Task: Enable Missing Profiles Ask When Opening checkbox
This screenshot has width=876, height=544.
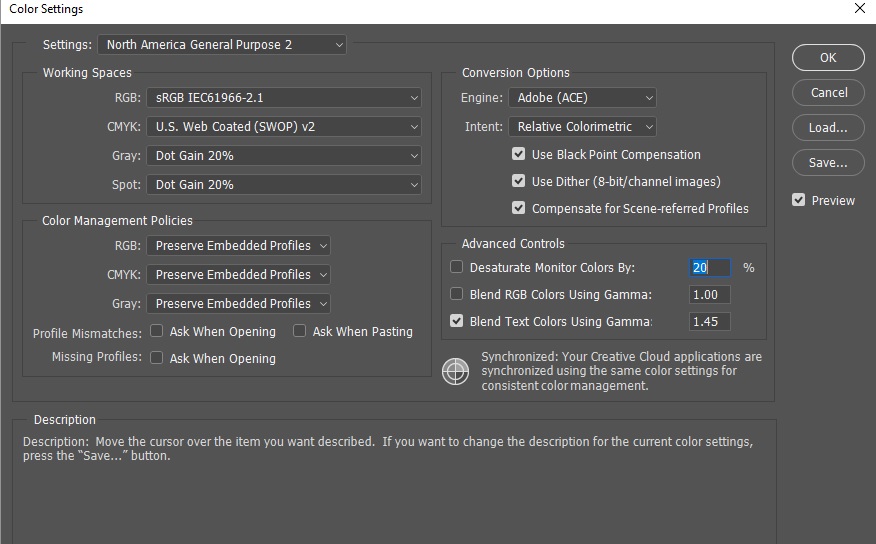Action: tap(156, 357)
